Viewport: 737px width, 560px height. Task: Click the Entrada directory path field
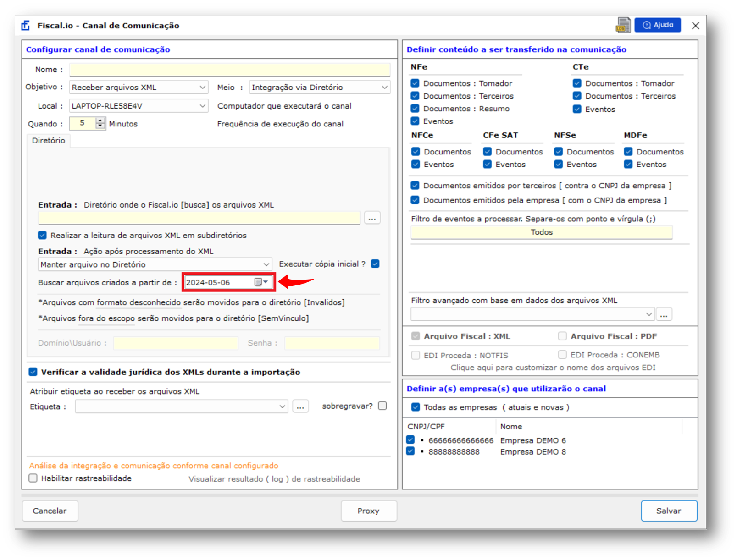pos(199,218)
